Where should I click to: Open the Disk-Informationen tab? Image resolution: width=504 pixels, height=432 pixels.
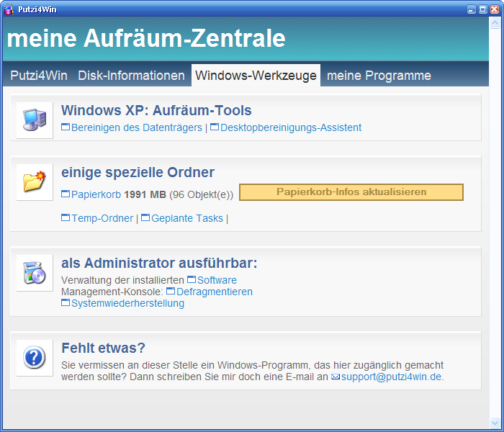[x=132, y=76]
